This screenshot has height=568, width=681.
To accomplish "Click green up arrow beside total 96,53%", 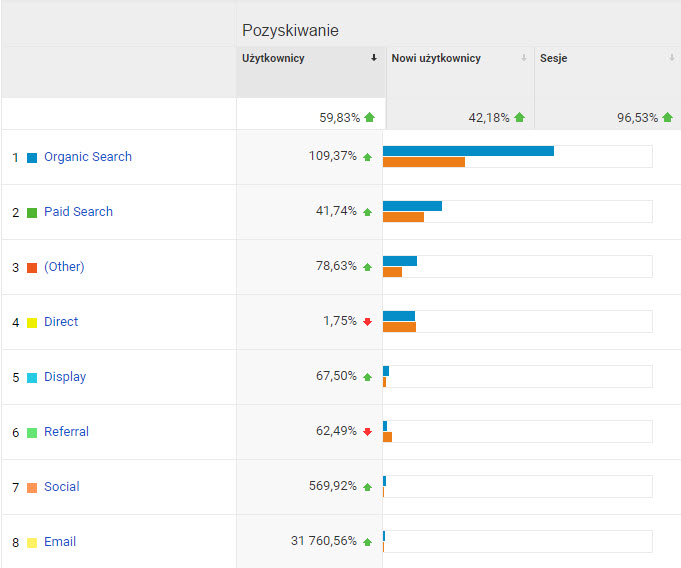I will click(x=667, y=117).
